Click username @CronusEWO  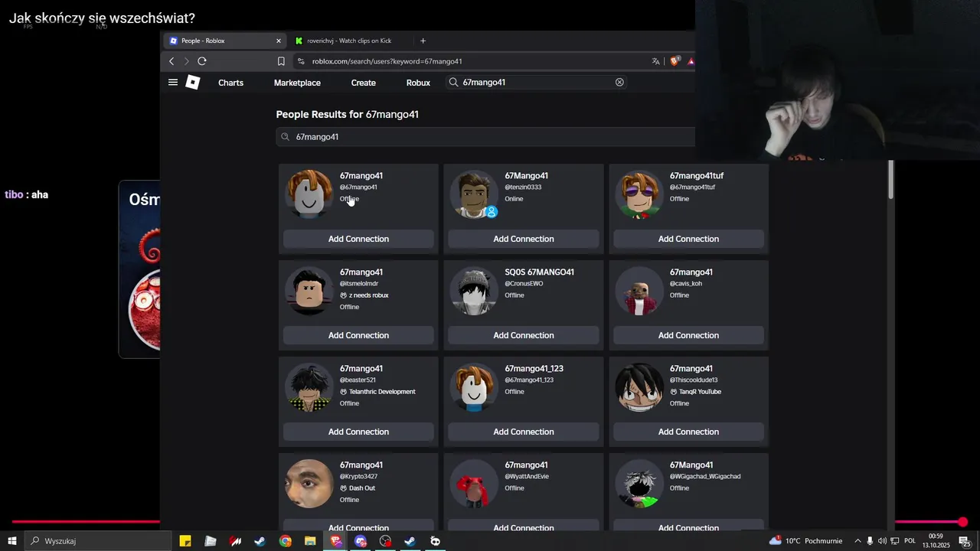click(x=524, y=284)
